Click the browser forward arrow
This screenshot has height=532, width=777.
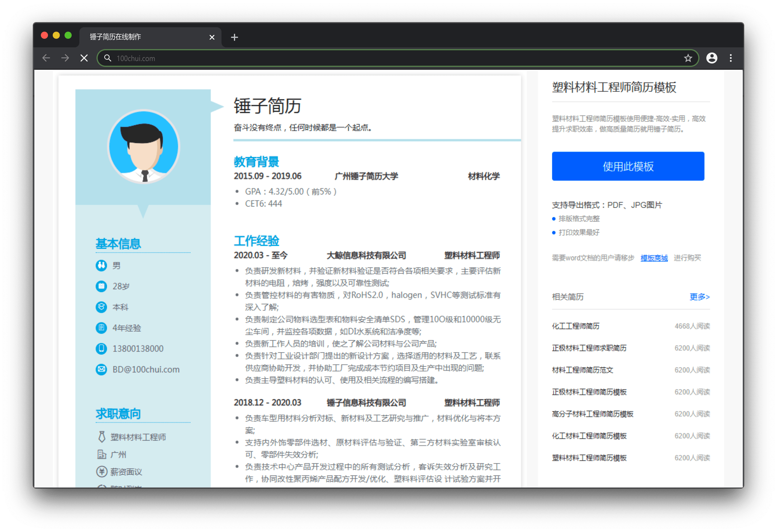(x=65, y=58)
